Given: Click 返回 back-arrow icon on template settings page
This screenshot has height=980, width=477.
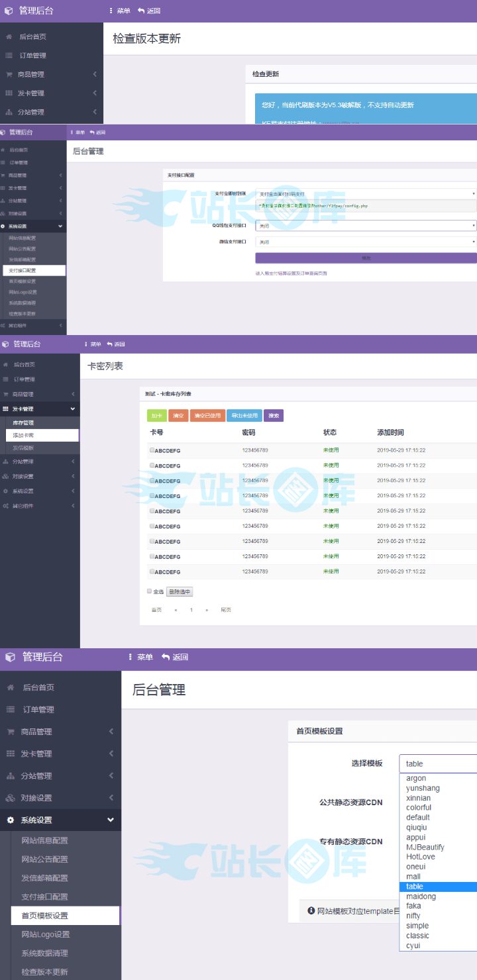Looking at the screenshot, I should [x=166, y=657].
